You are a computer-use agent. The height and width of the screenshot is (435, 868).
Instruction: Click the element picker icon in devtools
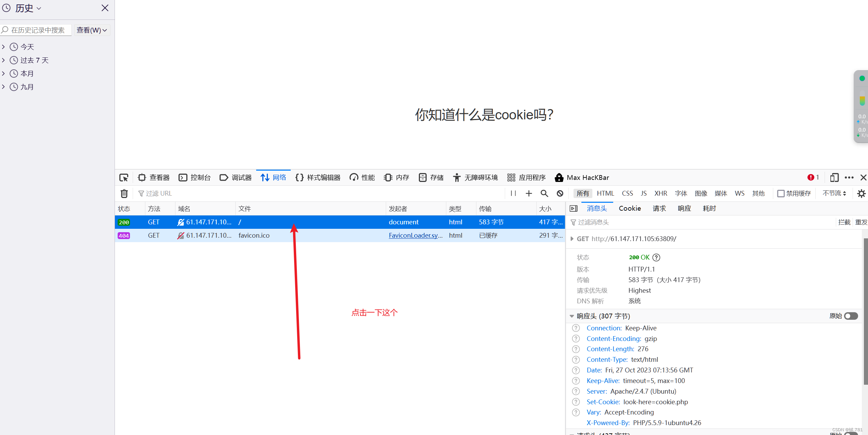(123, 177)
